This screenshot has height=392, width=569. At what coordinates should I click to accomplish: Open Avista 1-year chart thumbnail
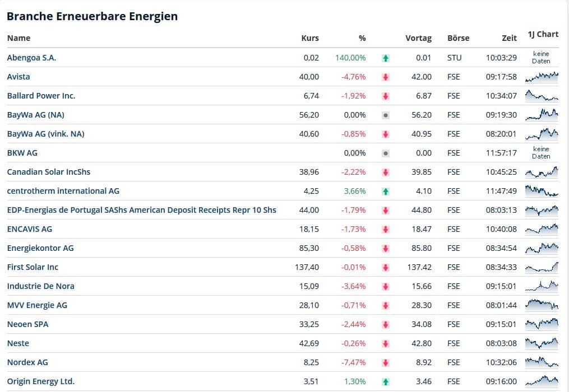[542, 77]
